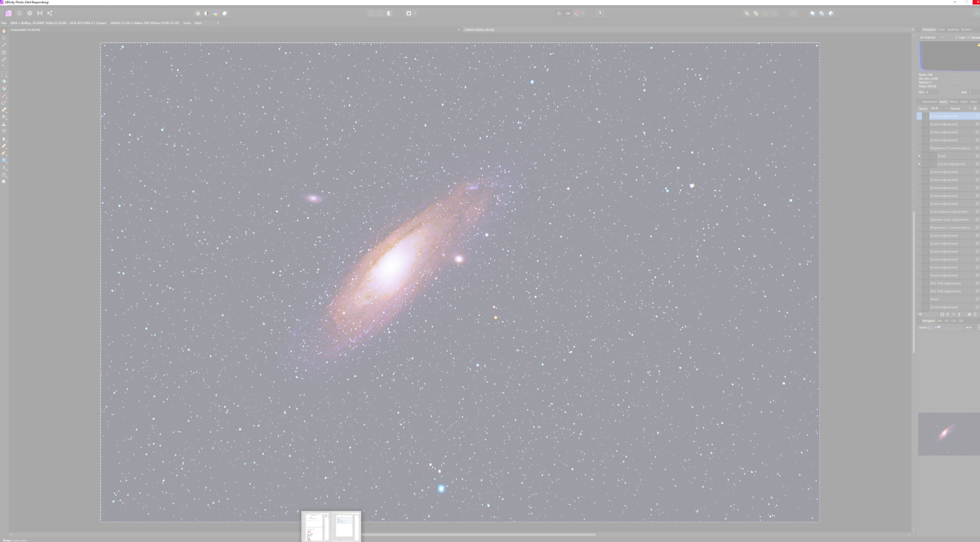The image size is (980, 542).
Task: Switch to the Photo Persona
Action: click(8, 13)
